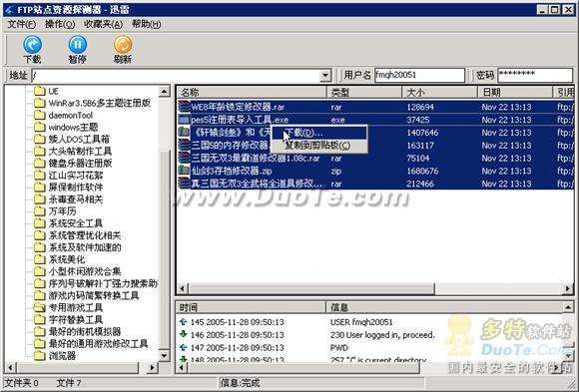Select the 系统美化 tree item

click(x=67, y=259)
